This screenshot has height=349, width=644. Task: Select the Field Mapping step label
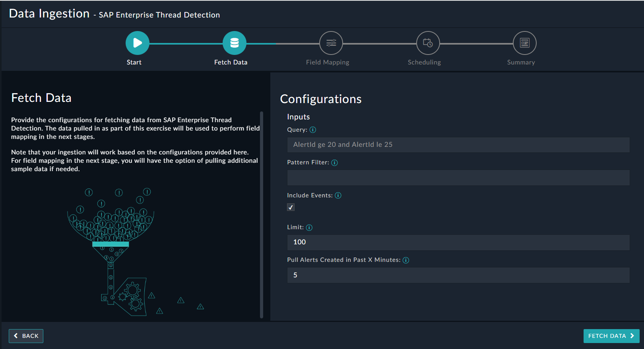pyautogui.click(x=328, y=62)
